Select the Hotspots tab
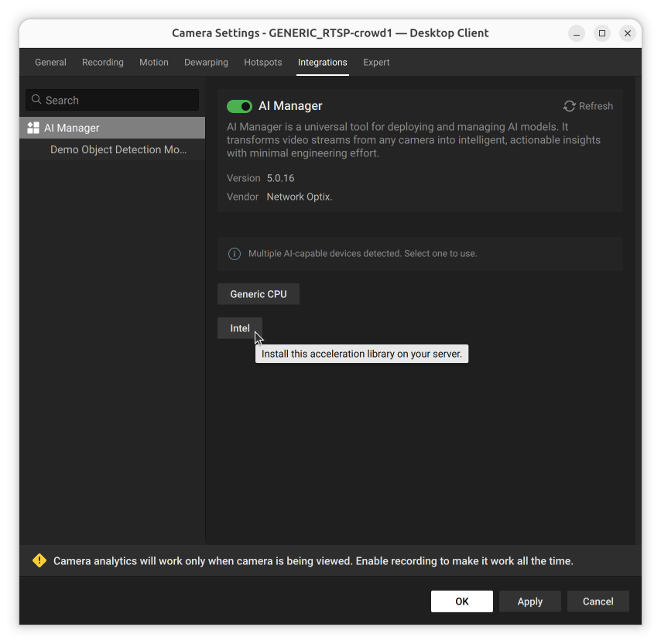 (x=263, y=63)
